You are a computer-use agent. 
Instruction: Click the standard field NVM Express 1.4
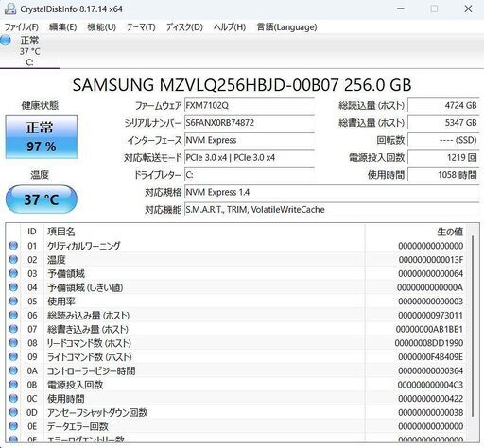coord(332,192)
